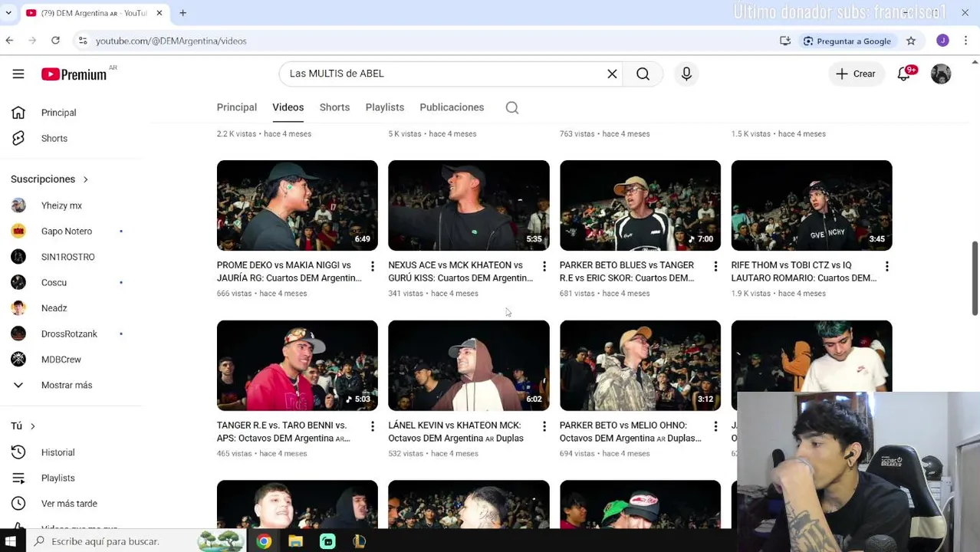Play PROME DEKO vs MAKIA NIGGI video

point(297,205)
